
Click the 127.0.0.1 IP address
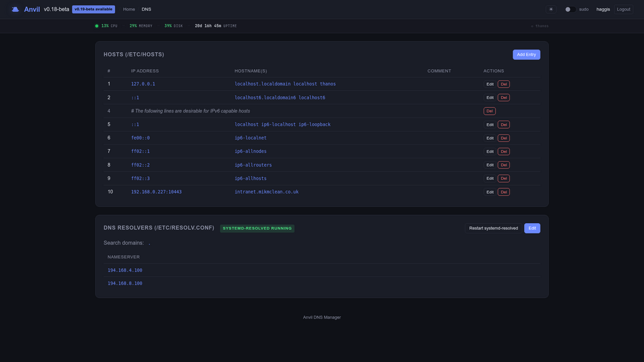pyautogui.click(x=143, y=84)
